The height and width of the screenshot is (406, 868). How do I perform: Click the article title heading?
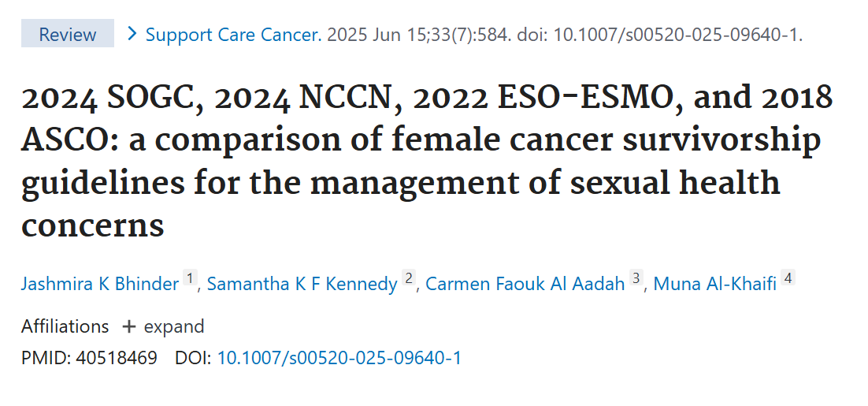(426, 162)
